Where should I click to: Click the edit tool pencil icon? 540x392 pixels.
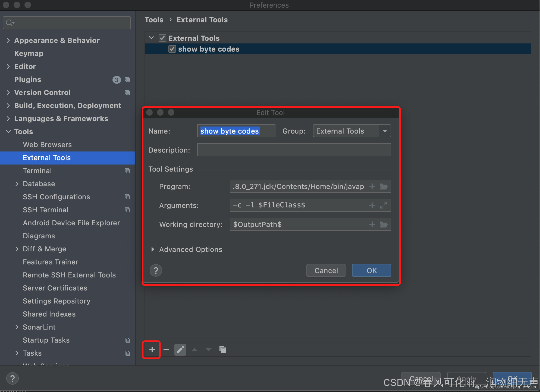pos(180,350)
